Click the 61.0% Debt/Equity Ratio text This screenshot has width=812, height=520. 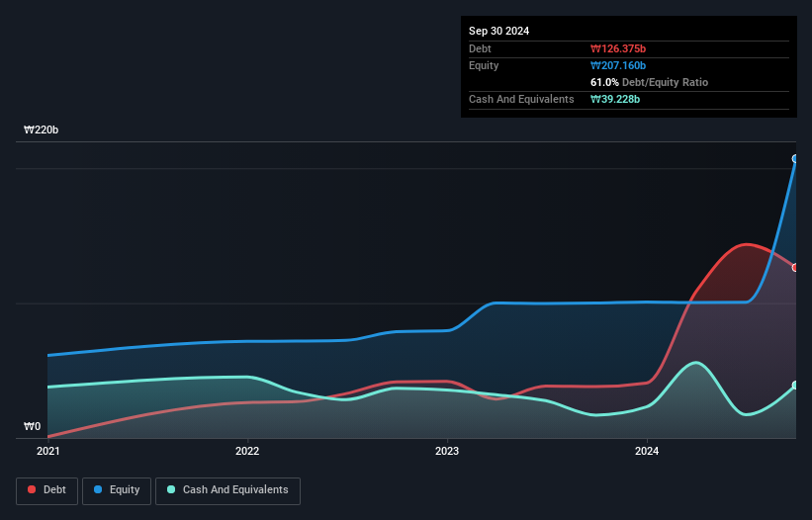[x=649, y=82]
